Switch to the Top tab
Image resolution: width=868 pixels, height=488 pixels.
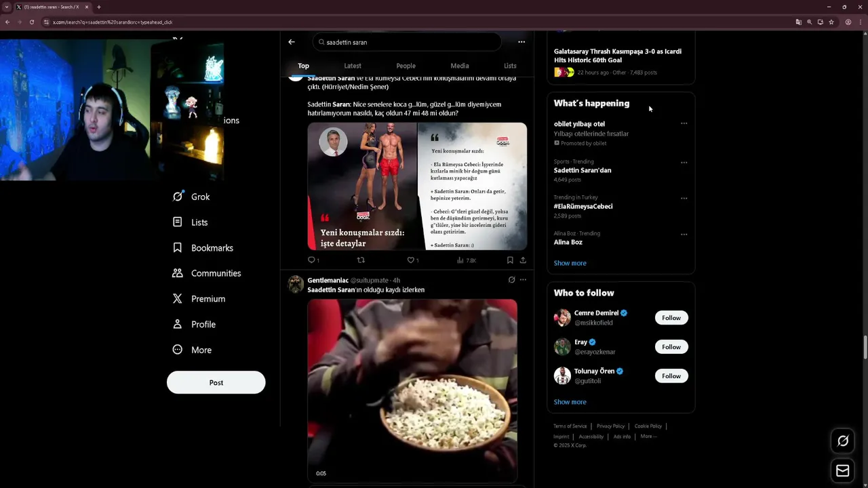point(303,66)
